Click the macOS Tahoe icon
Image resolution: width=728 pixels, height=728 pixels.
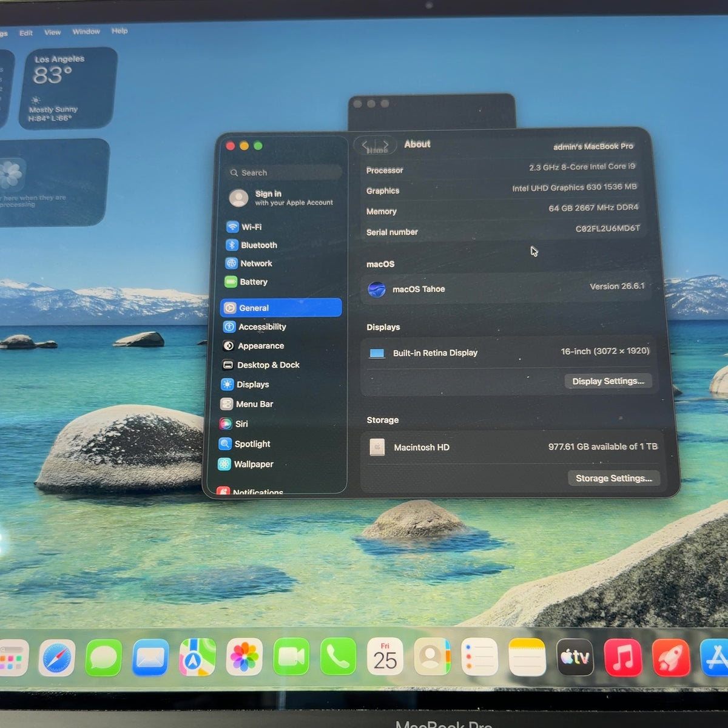[x=377, y=289]
